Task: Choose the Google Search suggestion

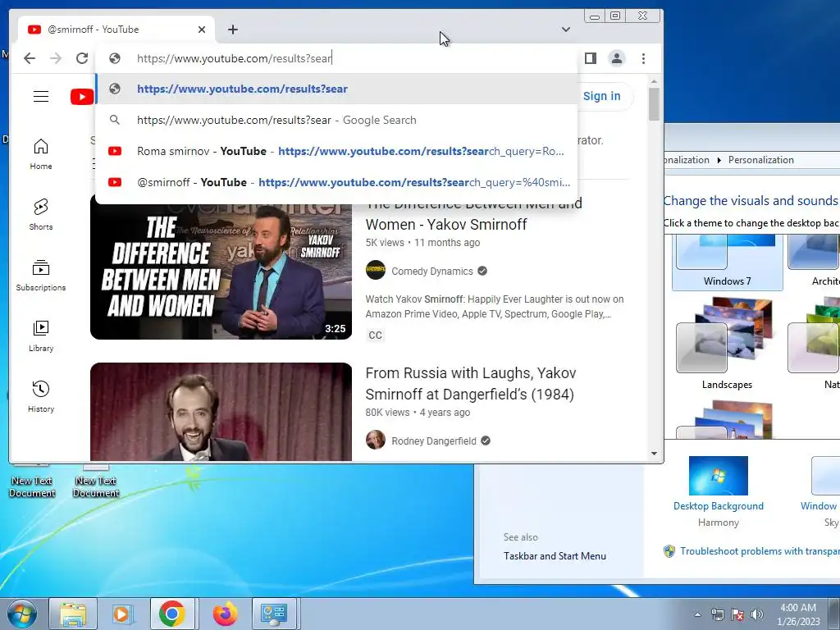Action: [x=336, y=120]
